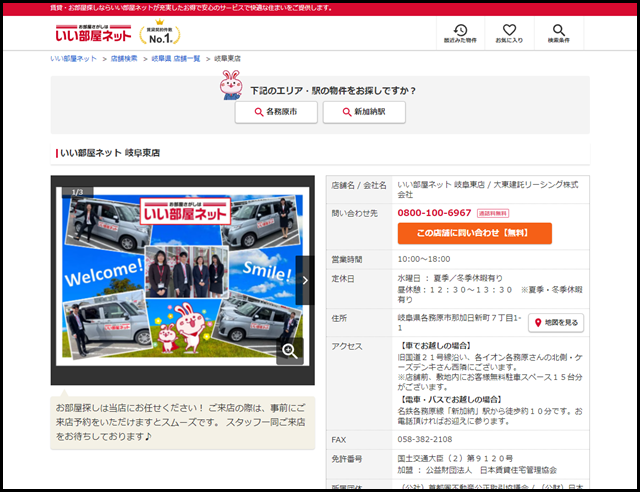Open いい部屋ネット breadcrumb link
The image size is (640, 492).
point(73,59)
